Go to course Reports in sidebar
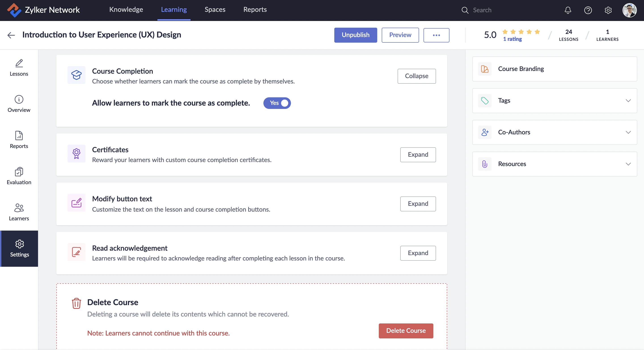The height and width of the screenshot is (350, 644). point(19,140)
